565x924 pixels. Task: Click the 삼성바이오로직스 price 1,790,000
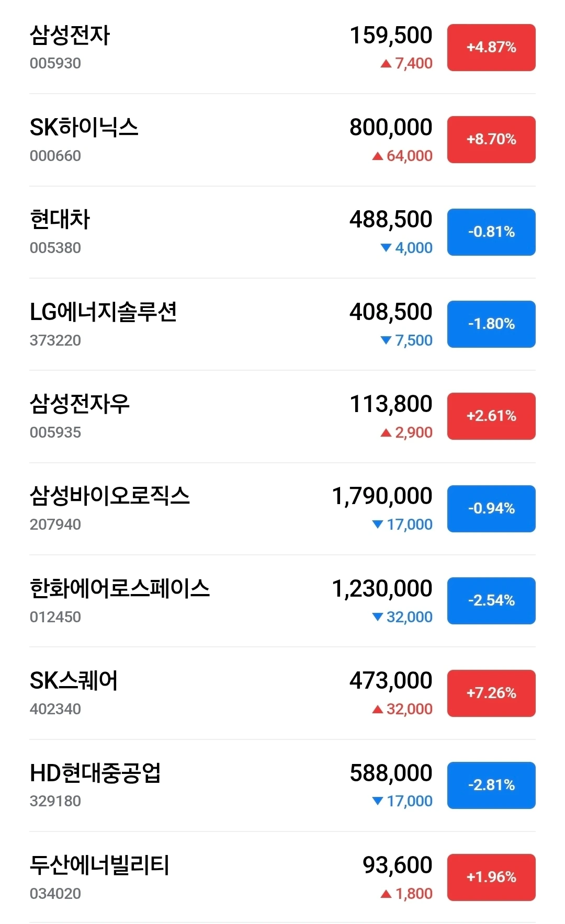tap(382, 496)
